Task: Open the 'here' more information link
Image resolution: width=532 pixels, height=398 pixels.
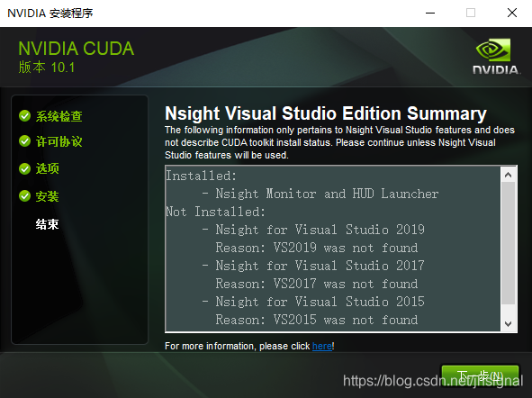Action: [322, 346]
